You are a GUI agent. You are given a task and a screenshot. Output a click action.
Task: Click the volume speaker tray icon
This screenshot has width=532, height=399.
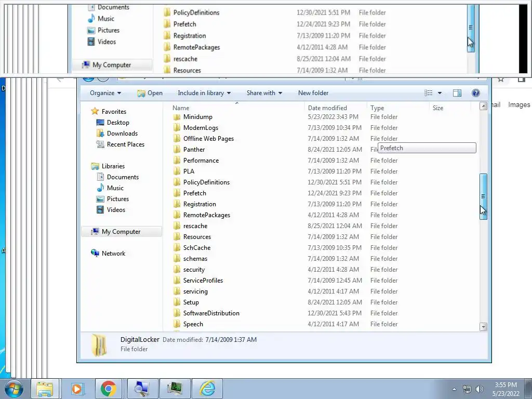(x=480, y=389)
